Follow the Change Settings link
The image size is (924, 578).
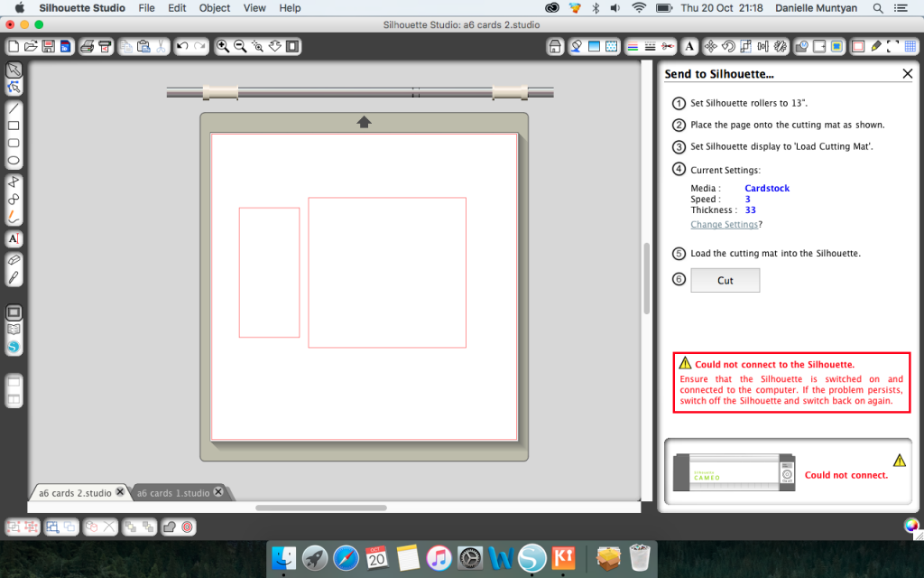(x=725, y=224)
